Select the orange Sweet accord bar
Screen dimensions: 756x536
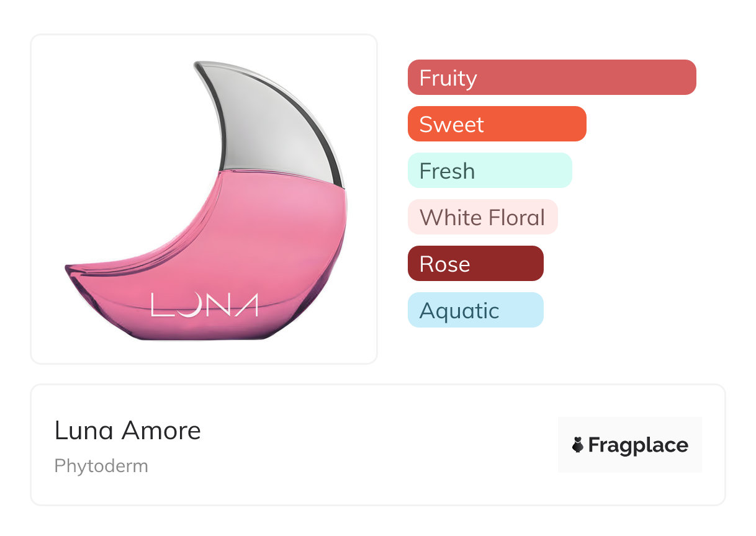tap(497, 124)
